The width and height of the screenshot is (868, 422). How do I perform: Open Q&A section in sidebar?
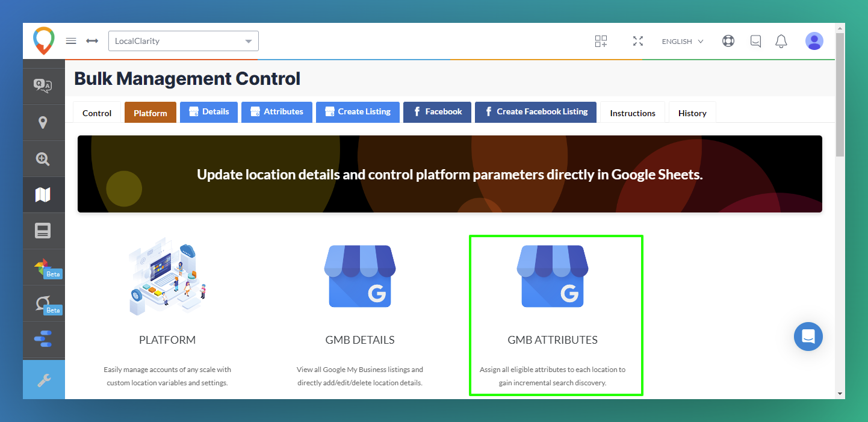click(x=43, y=86)
